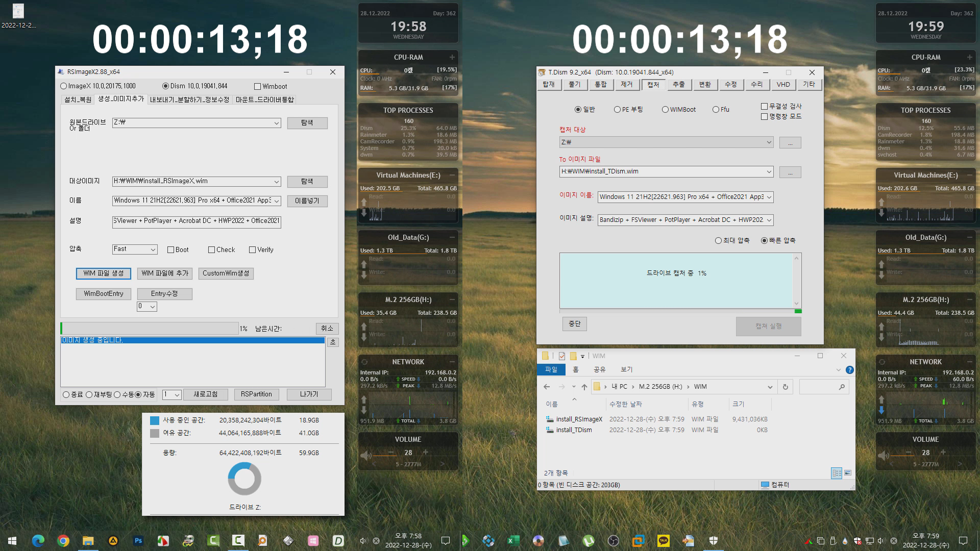Enable 무결성 검사 checkbox in T.Dism

click(x=764, y=106)
